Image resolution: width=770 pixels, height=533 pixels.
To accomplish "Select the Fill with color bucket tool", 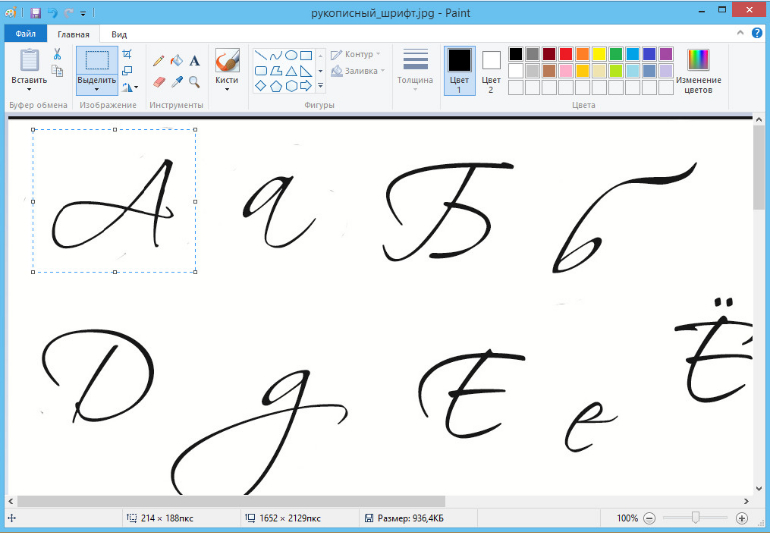I will point(177,60).
